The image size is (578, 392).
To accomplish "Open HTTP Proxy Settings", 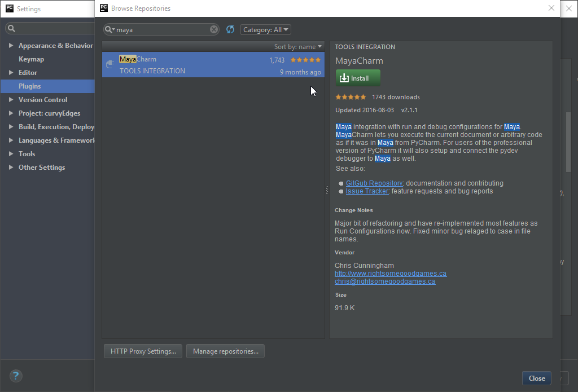I will [x=142, y=351].
